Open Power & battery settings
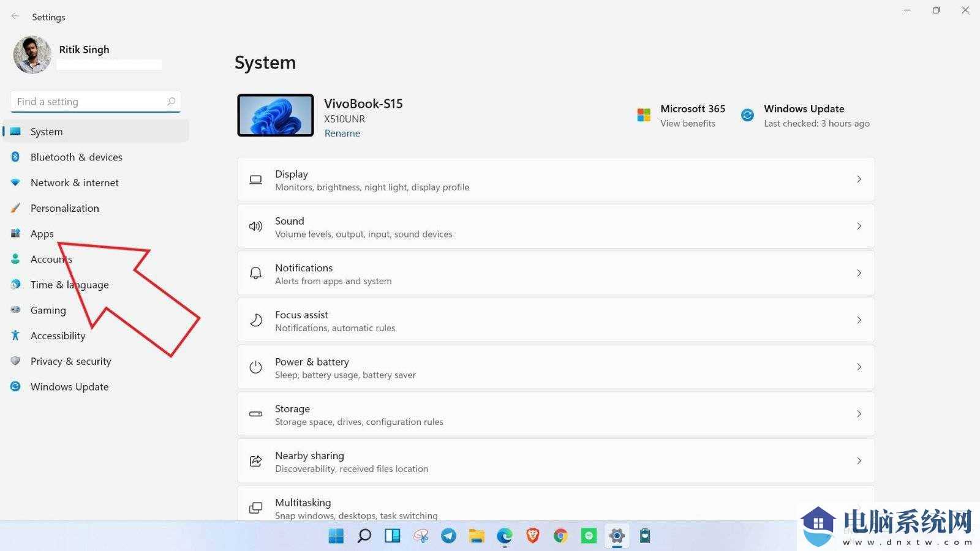This screenshot has height=551, width=980. 556,367
